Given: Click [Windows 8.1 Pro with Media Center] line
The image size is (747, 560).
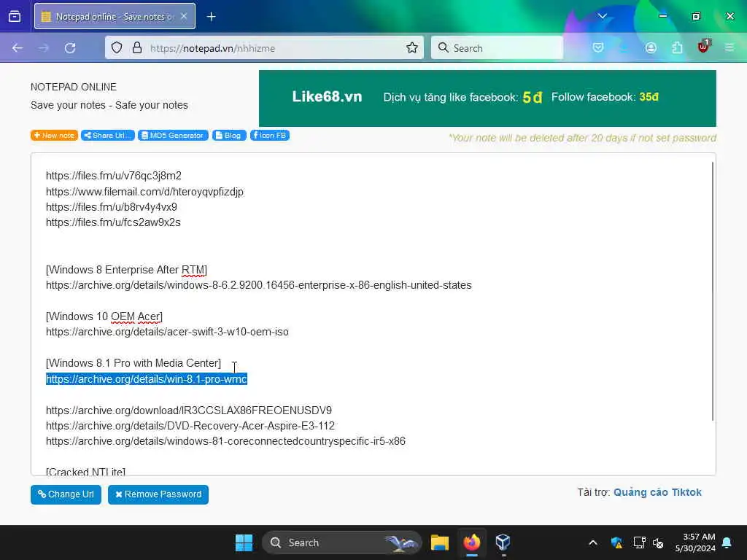Looking at the screenshot, I should click(x=133, y=363).
